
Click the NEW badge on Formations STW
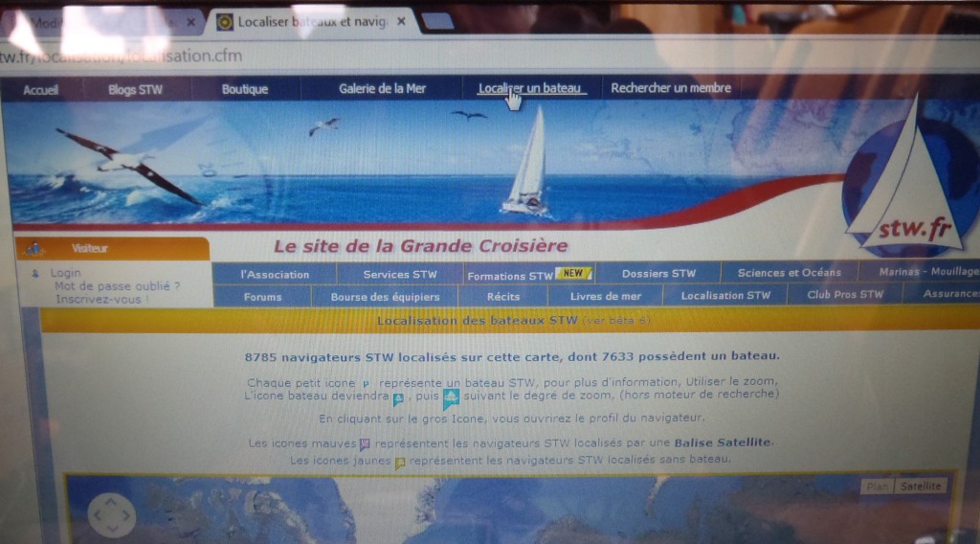[x=574, y=273]
